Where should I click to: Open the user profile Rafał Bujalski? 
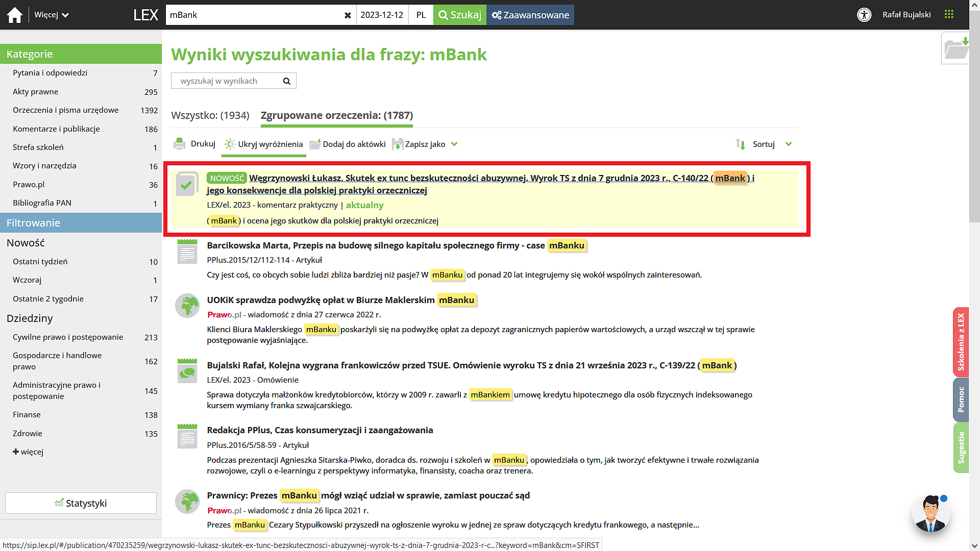[906, 15]
